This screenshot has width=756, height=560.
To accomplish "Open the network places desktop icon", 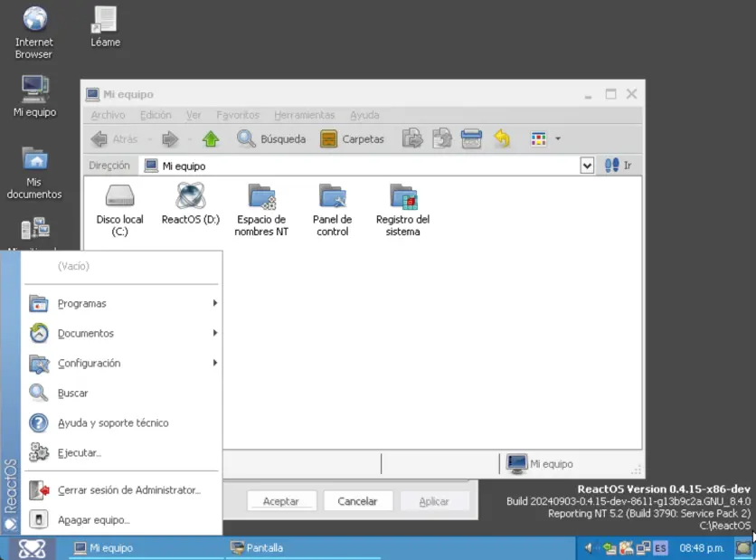I will point(34,230).
